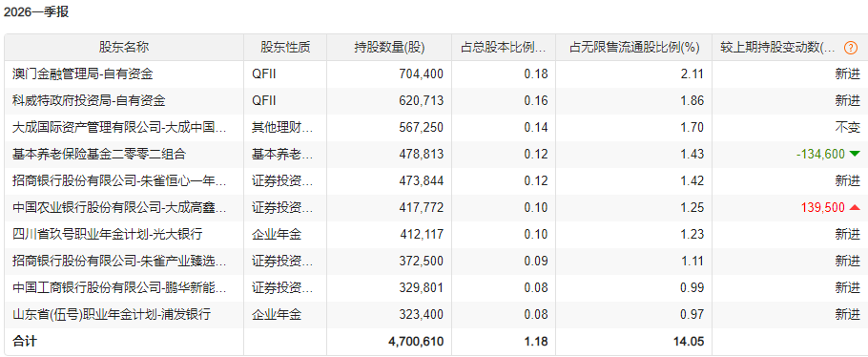Click share count 372,500
The width and height of the screenshot is (868, 357).
coord(422,261)
